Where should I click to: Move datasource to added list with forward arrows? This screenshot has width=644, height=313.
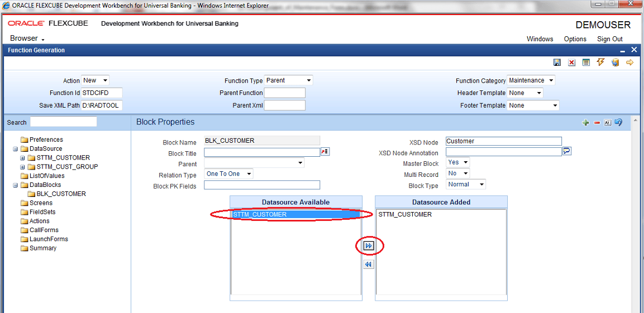pos(369,245)
